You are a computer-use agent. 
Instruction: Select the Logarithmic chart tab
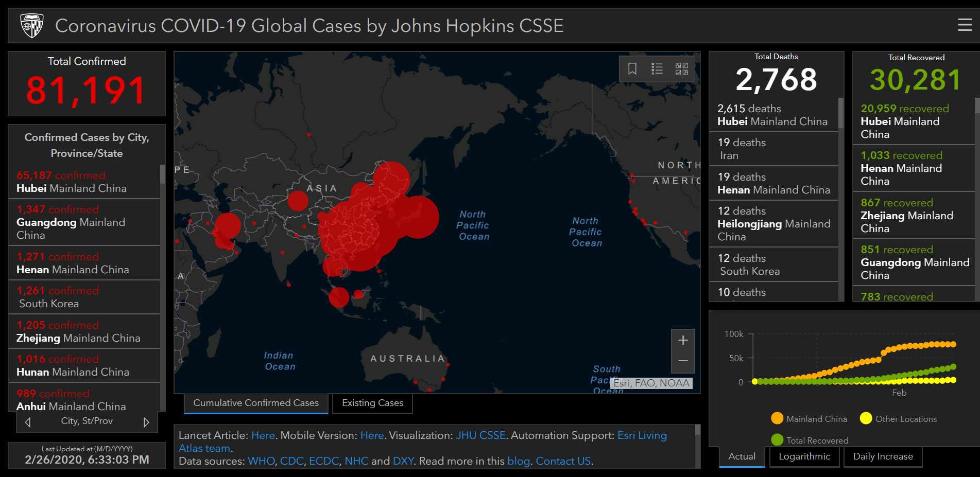pos(804,456)
